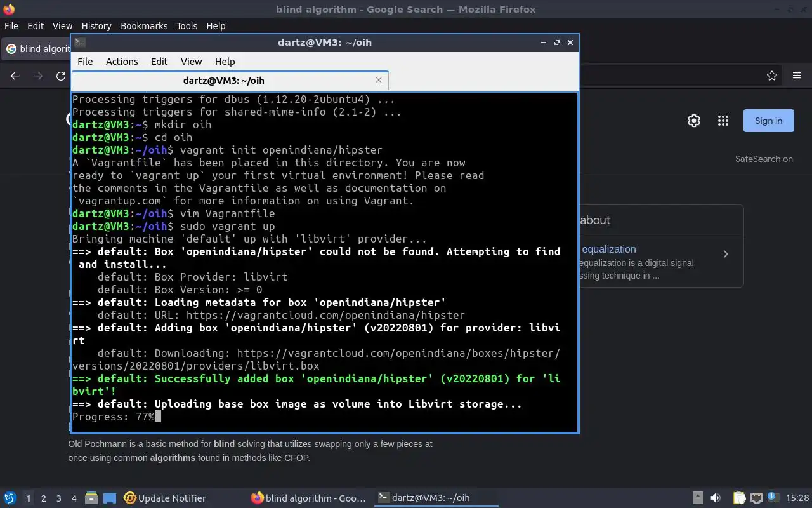Click the 'cd oih' command line
This screenshot has height=508, width=812.
[x=133, y=137]
